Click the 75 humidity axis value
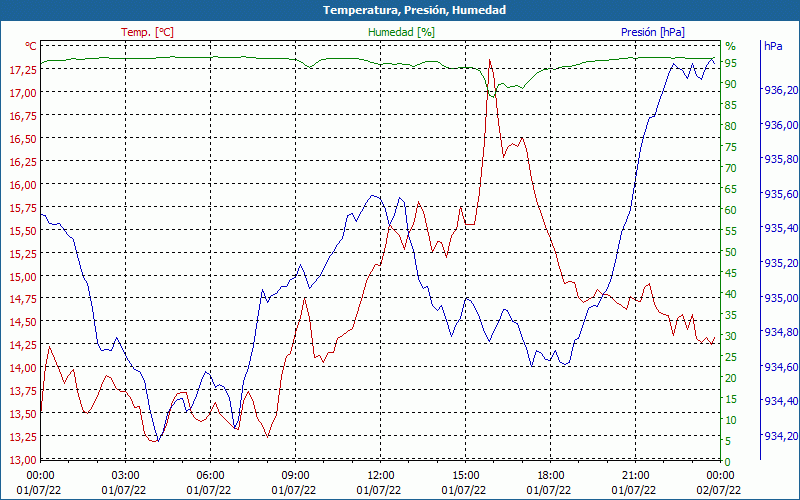This screenshot has width=800, height=500. (731, 147)
